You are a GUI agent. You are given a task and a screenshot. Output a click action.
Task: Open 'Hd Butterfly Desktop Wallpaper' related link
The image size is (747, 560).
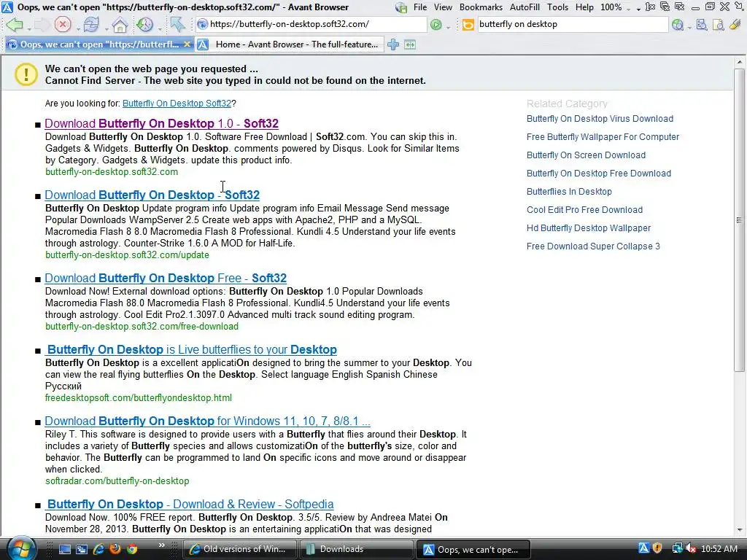point(589,228)
